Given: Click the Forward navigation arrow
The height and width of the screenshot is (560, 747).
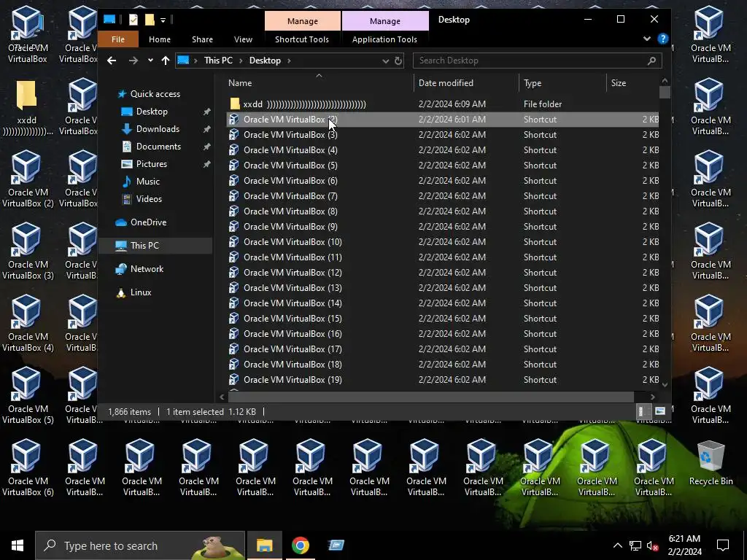Looking at the screenshot, I should pyautogui.click(x=133, y=61).
